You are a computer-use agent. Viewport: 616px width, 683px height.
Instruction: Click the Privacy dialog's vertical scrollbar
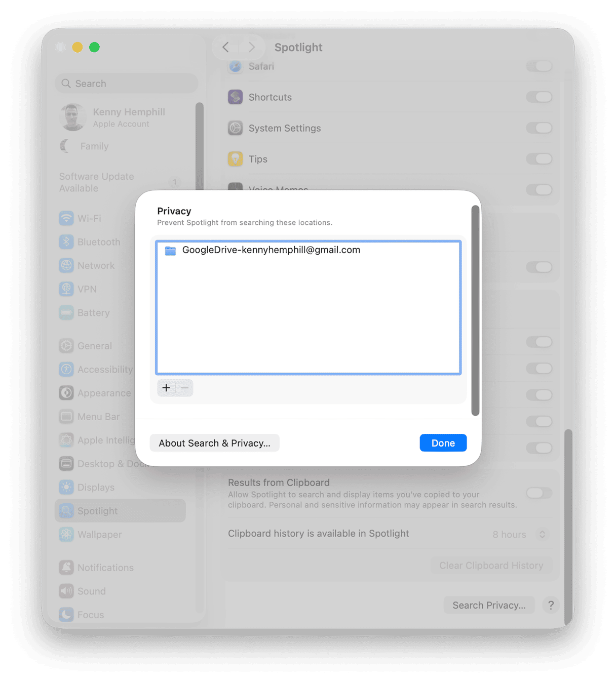[x=475, y=310]
